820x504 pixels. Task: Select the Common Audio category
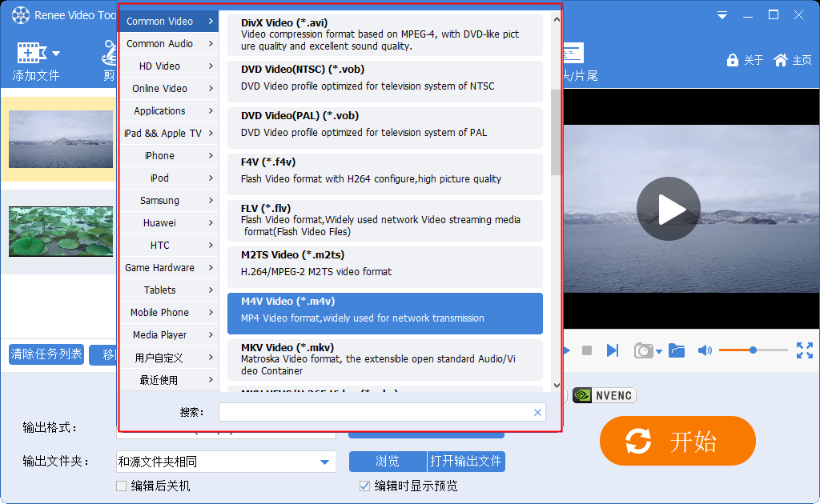pyautogui.click(x=170, y=44)
